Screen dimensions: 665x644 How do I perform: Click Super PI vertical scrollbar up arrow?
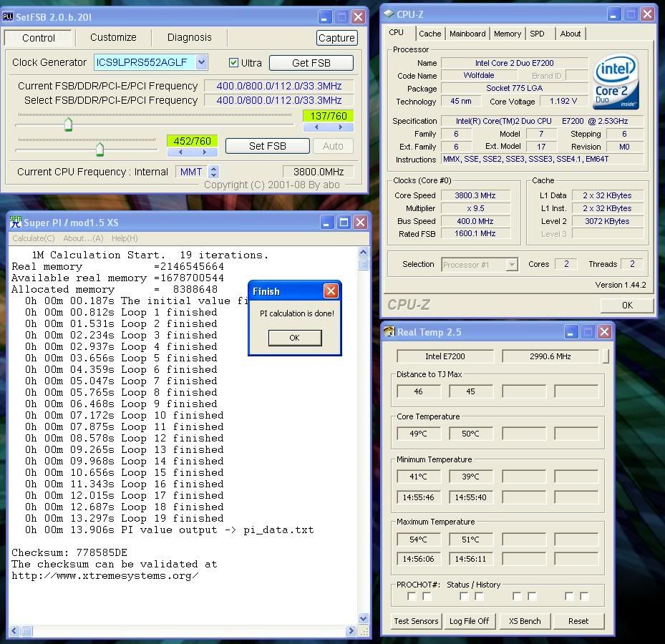(x=364, y=253)
